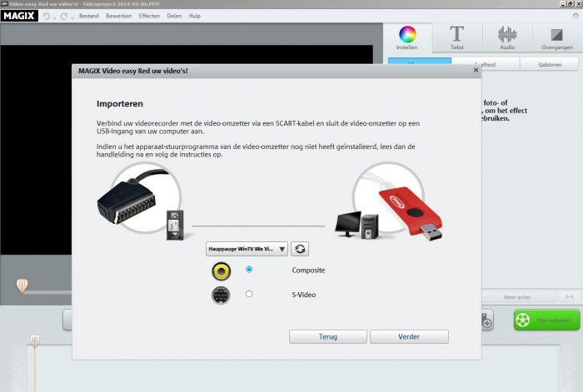Click the add media icon beside Film voltooien
The width and height of the screenshot is (583, 392).
(487, 320)
